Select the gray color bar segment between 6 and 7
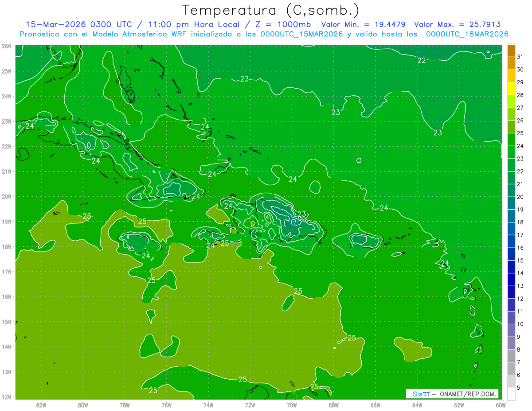 [x=511, y=368]
